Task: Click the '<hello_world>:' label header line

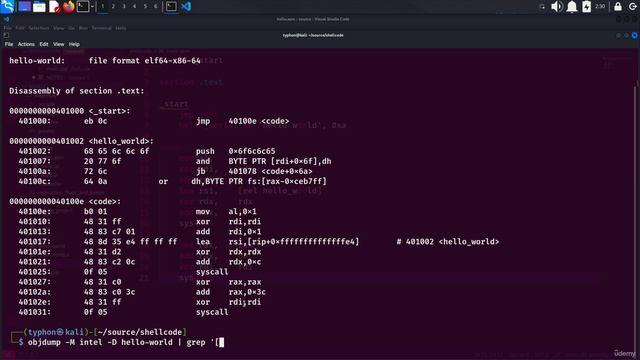Action: click(81, 141)
